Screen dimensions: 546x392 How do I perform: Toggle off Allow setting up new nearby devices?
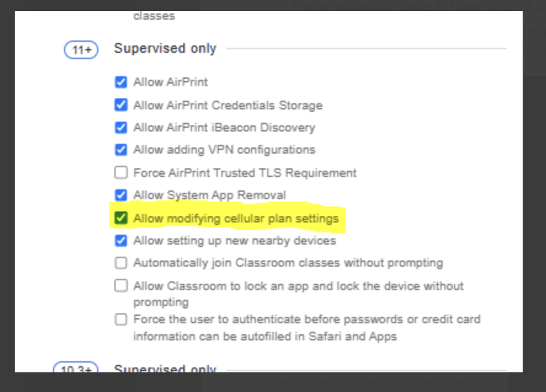pos(121,241)
